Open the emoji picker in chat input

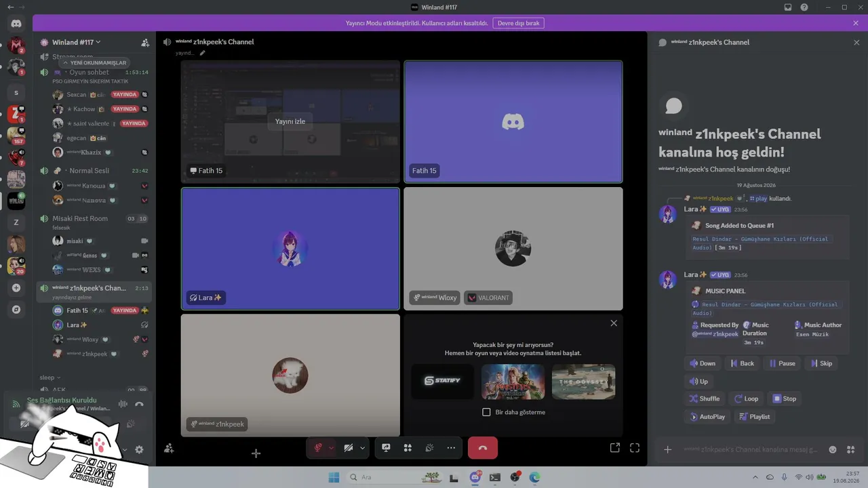point(833,449)
